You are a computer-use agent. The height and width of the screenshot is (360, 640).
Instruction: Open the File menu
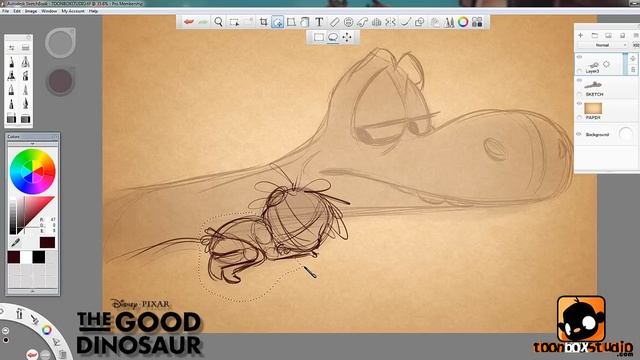(x=6, y=11)
